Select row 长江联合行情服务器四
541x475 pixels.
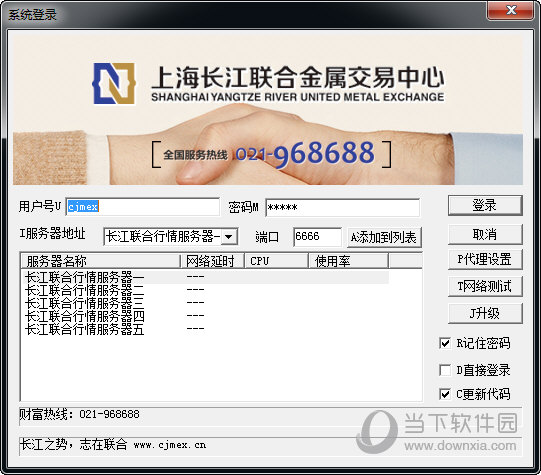(206, 316)
